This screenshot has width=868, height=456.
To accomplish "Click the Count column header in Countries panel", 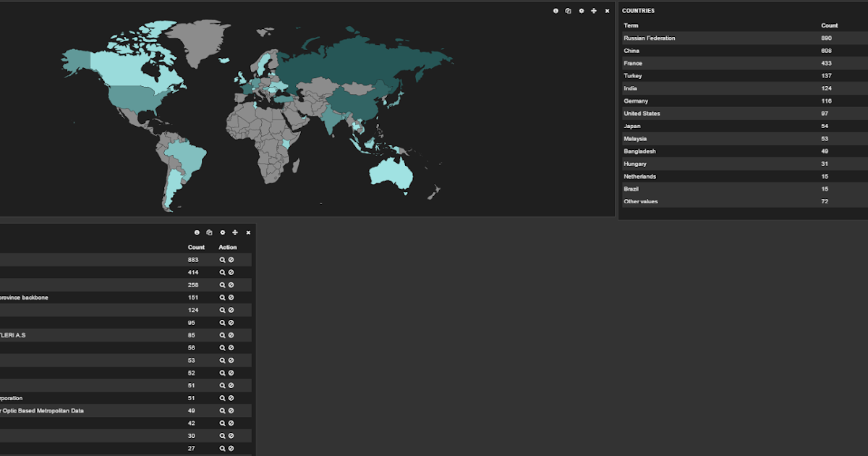I will 829,25.
